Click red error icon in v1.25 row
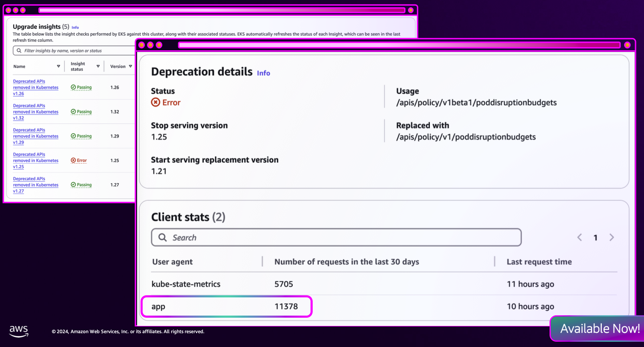 tap(73, 160)
